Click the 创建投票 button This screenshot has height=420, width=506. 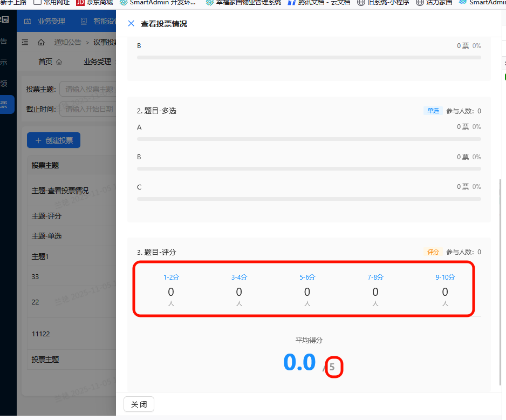coord(53,140)
